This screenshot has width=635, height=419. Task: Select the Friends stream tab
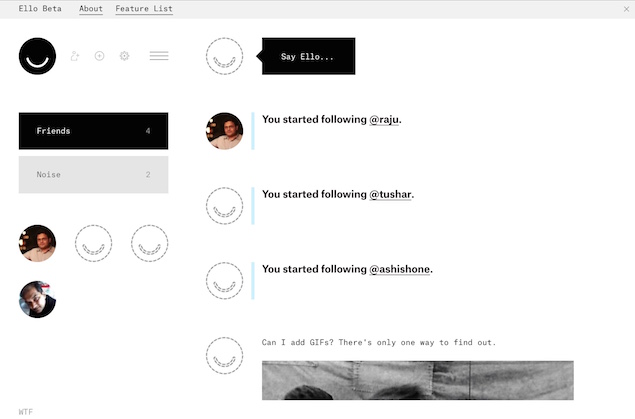click(x=93, y=131)
